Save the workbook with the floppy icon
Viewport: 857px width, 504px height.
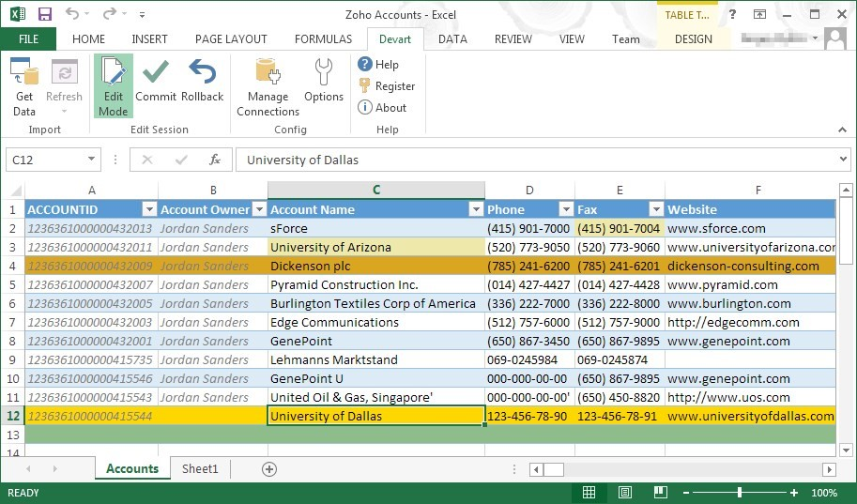44,14
